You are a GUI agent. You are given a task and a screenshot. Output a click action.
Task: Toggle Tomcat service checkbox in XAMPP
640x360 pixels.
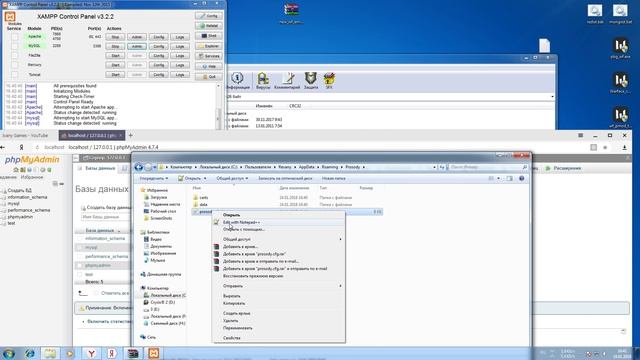tap(15, 75)
